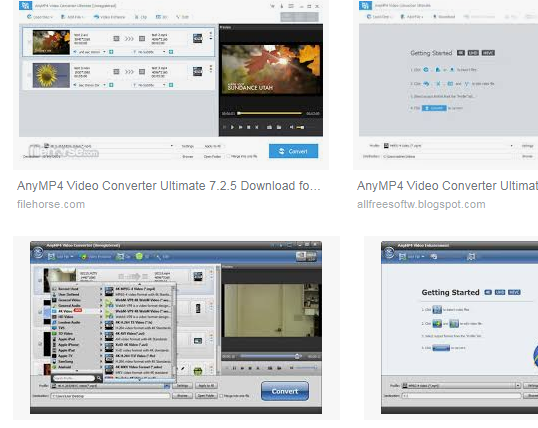Click Load Disc in the filehorse screenshot toolbar
The image size is (538, 428).
tap(40, 17)
